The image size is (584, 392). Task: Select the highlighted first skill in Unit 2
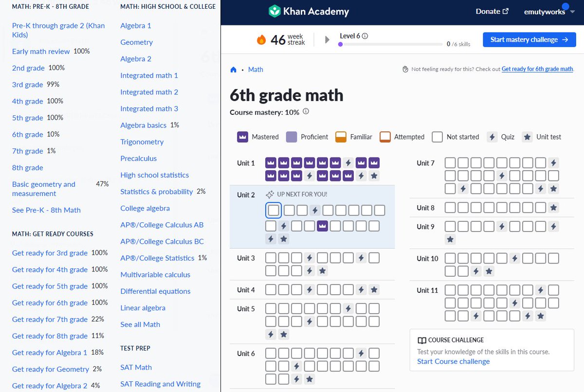[x=274, y=210]
